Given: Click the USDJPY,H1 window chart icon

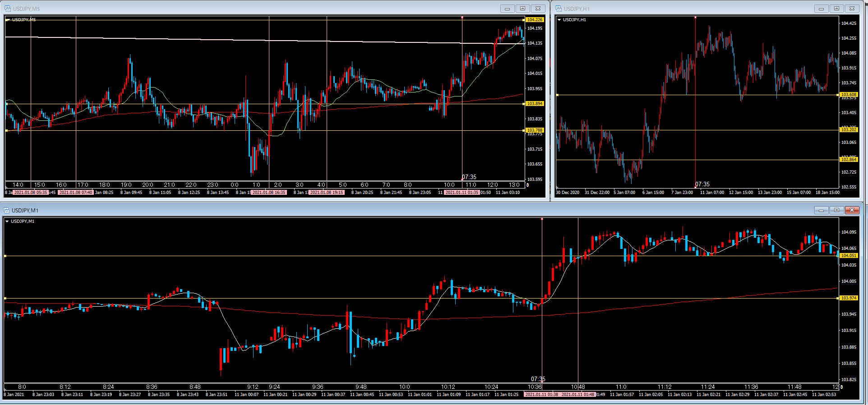Looking at the screenshot, I should coord(559,9).
